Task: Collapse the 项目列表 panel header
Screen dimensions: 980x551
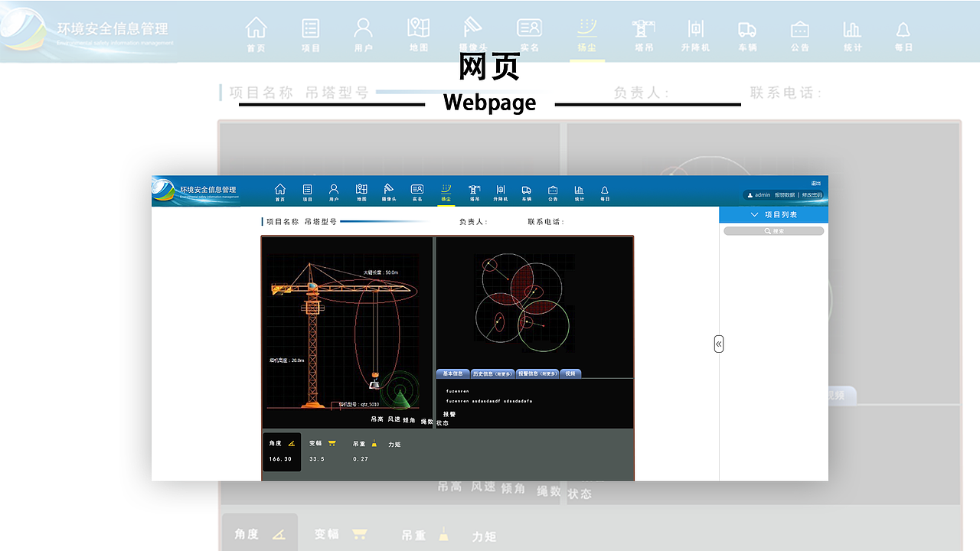Action: 773,215
